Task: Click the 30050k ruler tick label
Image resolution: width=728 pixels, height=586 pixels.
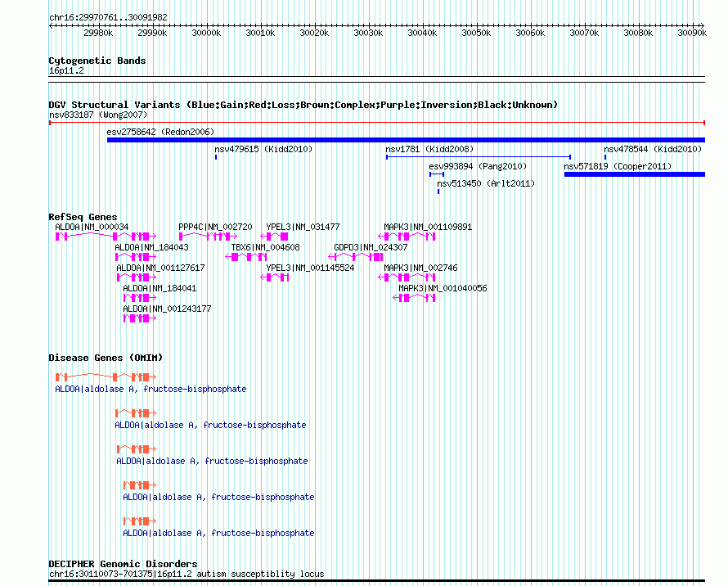Action: click(x=476, y=33)
